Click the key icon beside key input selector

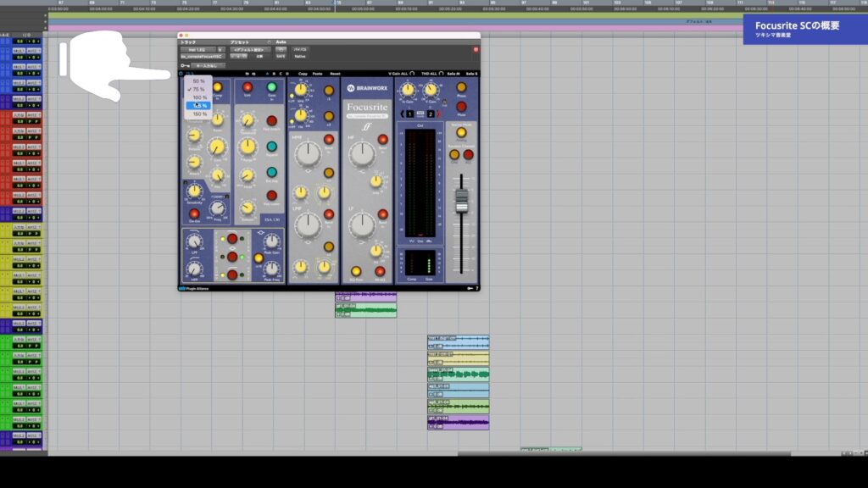coord(185,66)
